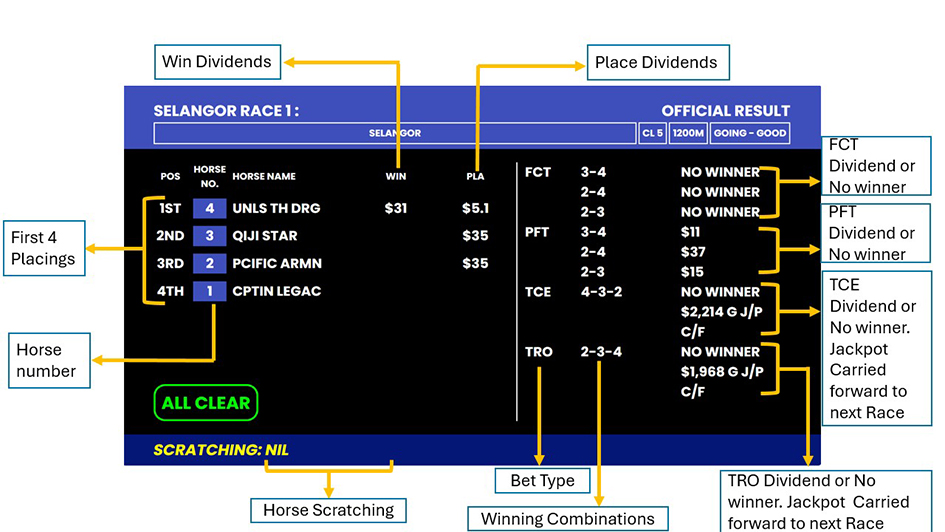Click the $37 PFT dividend
The image size is (945, 532).
pos(693,252)
